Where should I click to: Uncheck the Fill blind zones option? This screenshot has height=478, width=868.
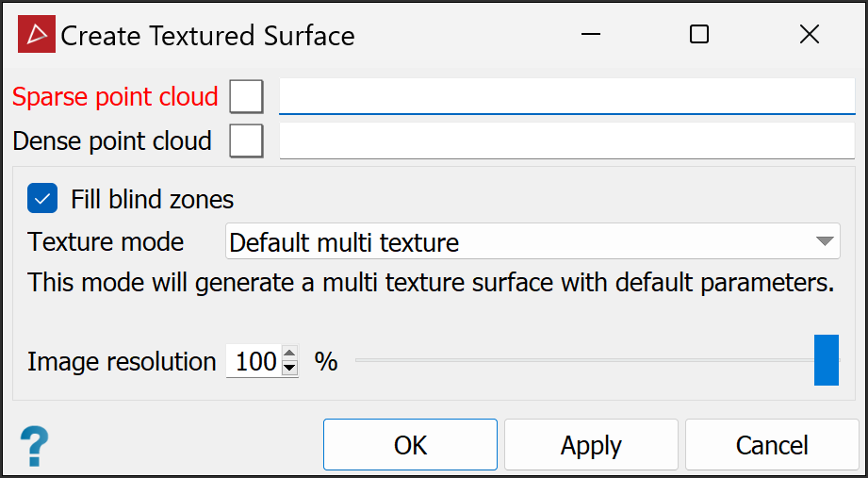tap(42, 199)
